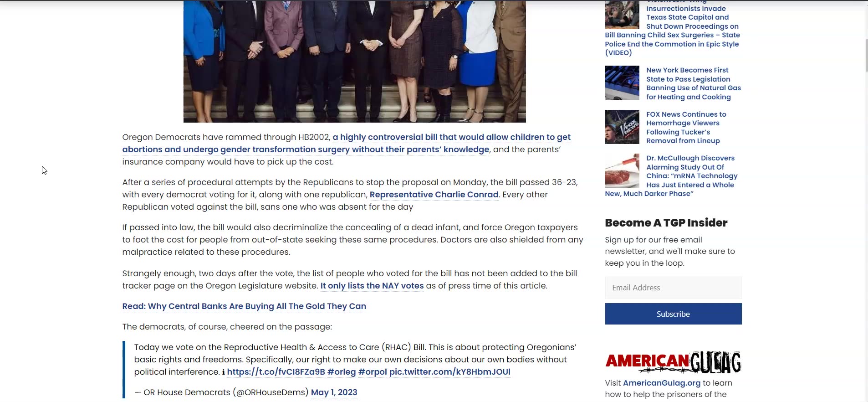Image resolution: width=868 pixels, height=402 pixels.
Task: Click the FOX News article thumbnail
Action: coord(622,127)
